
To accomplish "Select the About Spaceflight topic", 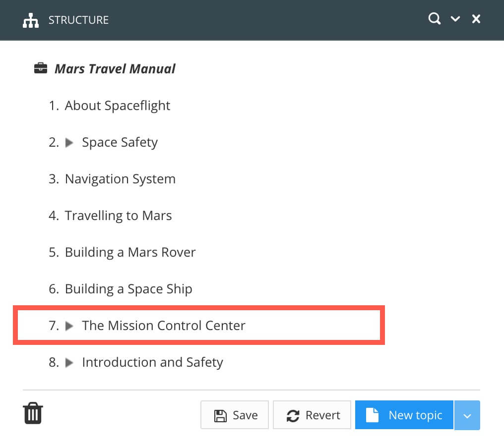I will tap(117, 106).
